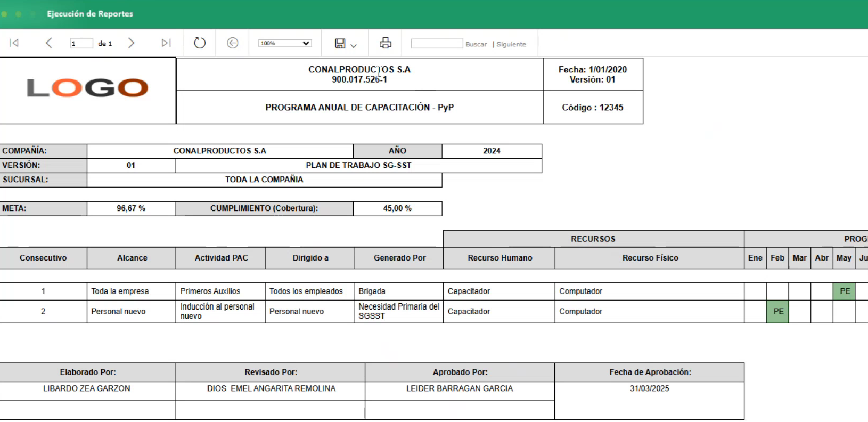Viewport: 868px width, 422px height.
Task: Click Capacitador in the Primeros Auxilios row
Action: point(469,291)
